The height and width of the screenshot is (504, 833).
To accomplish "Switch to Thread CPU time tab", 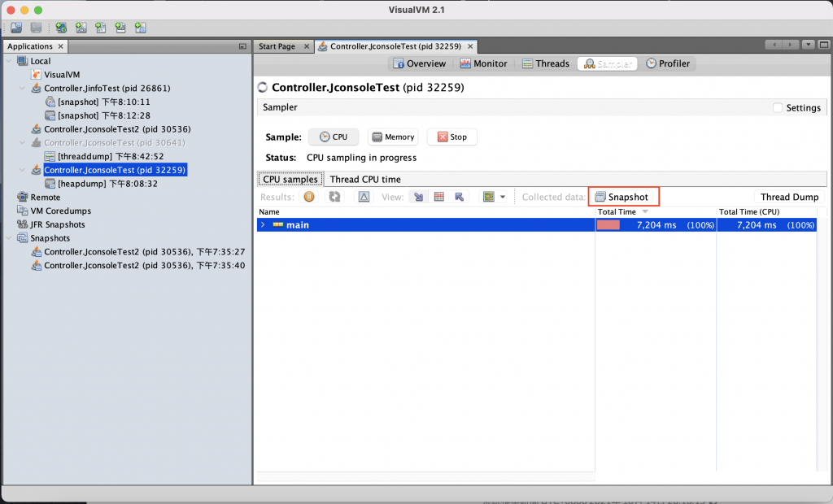I will pyautogui.click(x=365, y=180).
